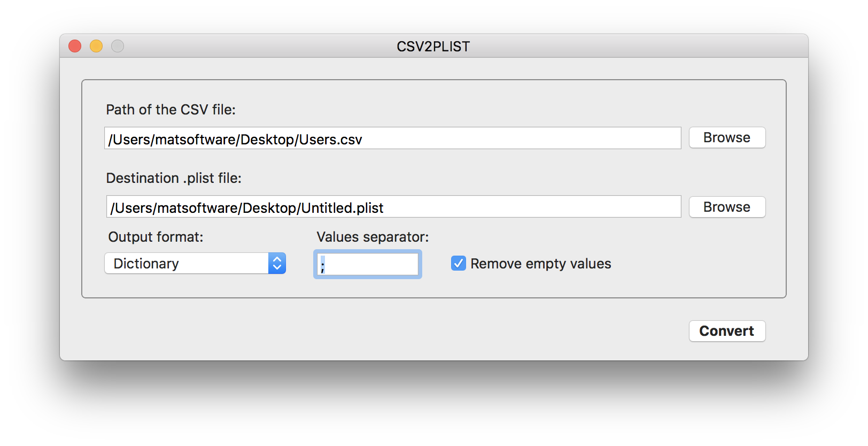Minimize the CSV2PLIST window with yellow button

96,47
